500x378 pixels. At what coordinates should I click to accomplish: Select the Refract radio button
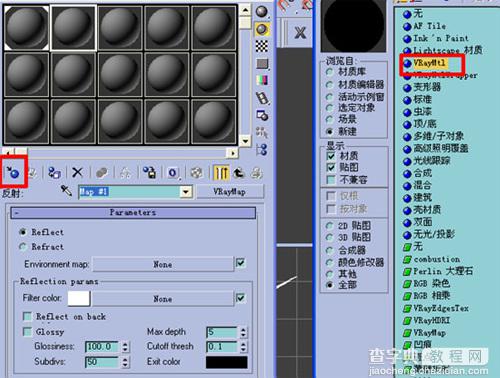point(23,247)
